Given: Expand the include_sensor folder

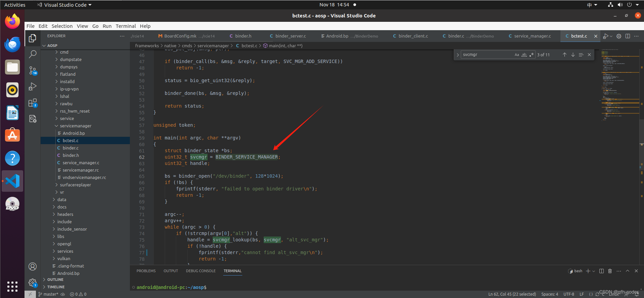Looking at the screenshot, I should pyautogui.click(x=85, y=229).
